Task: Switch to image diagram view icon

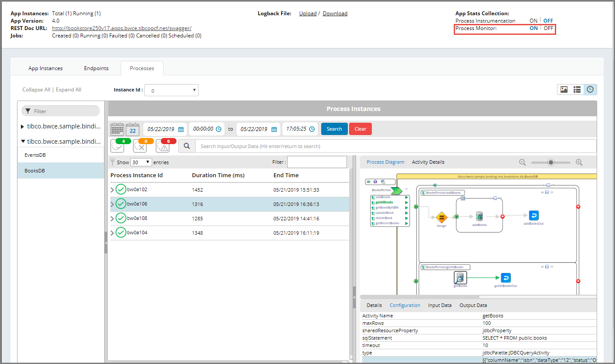Action: click(564, 89)
